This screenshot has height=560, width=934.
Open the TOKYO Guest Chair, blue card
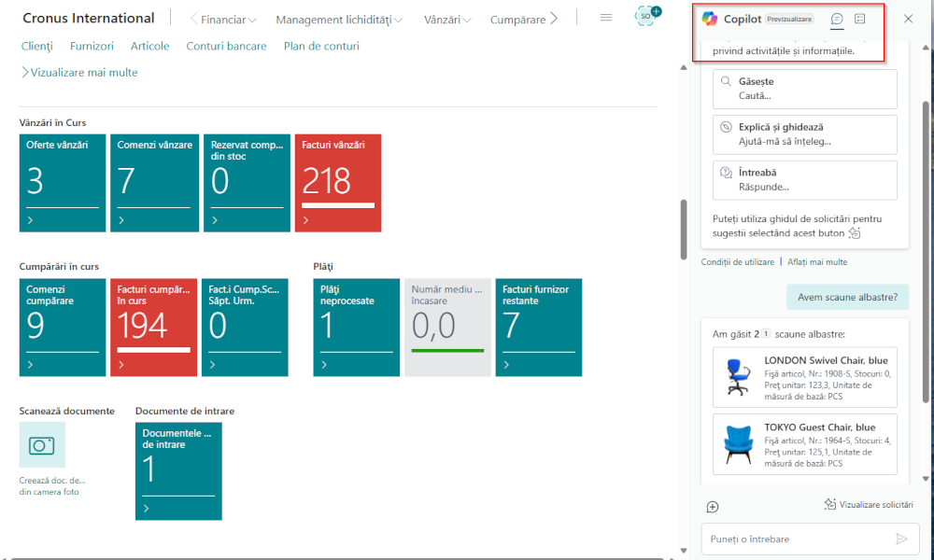click(x=805, y=444)
